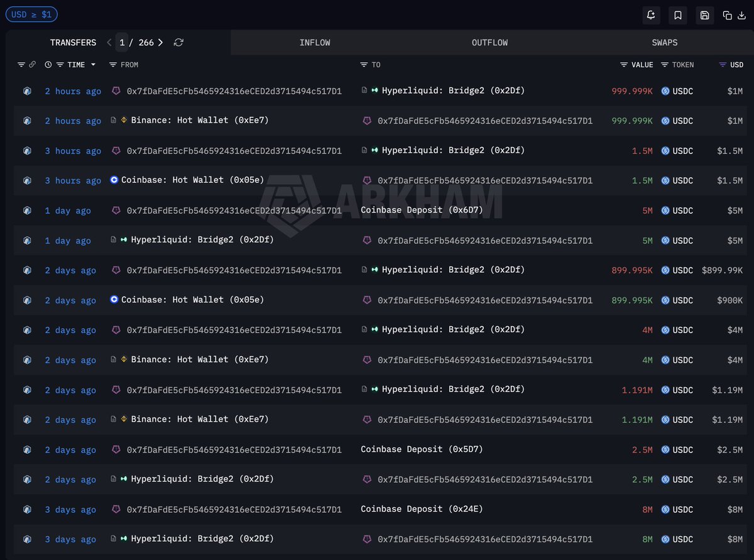Open the first row's transaction icon

27,91
